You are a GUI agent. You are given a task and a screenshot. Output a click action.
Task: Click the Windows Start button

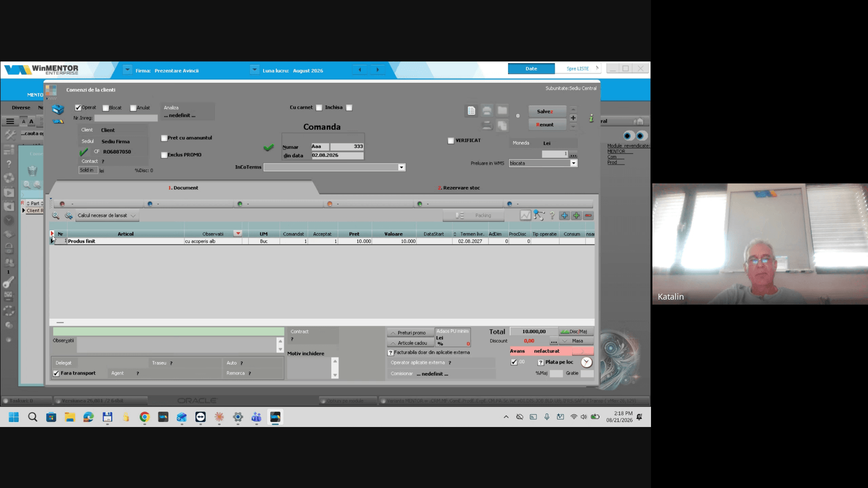pos(14,417)
